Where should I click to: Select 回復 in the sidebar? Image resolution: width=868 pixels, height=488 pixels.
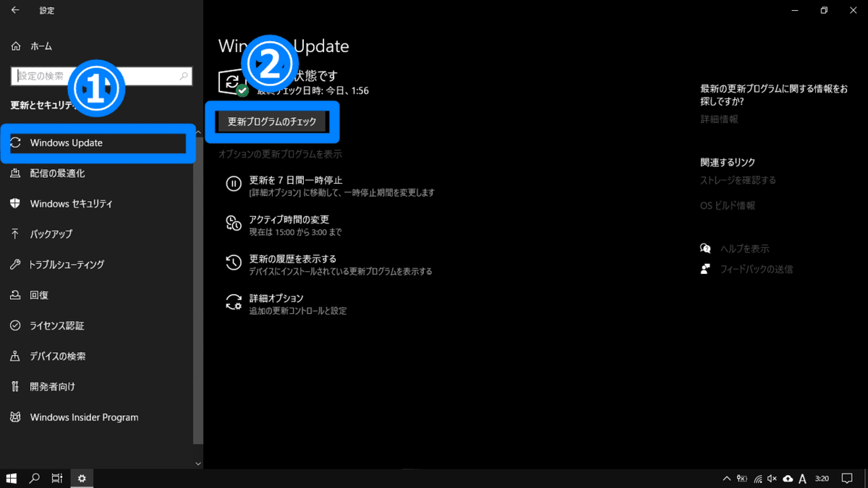click(98, 295)
